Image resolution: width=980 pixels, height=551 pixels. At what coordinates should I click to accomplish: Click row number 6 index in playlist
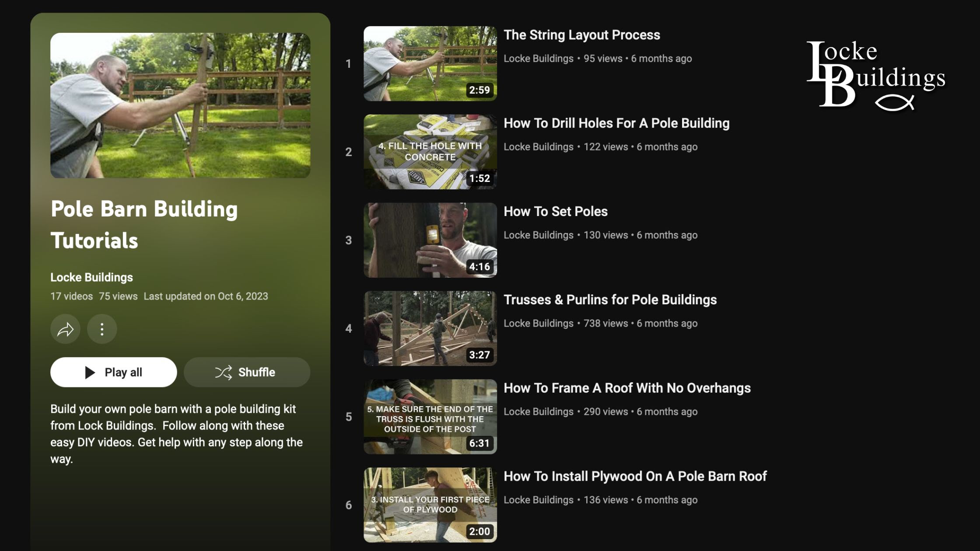(x=349, y=506)
